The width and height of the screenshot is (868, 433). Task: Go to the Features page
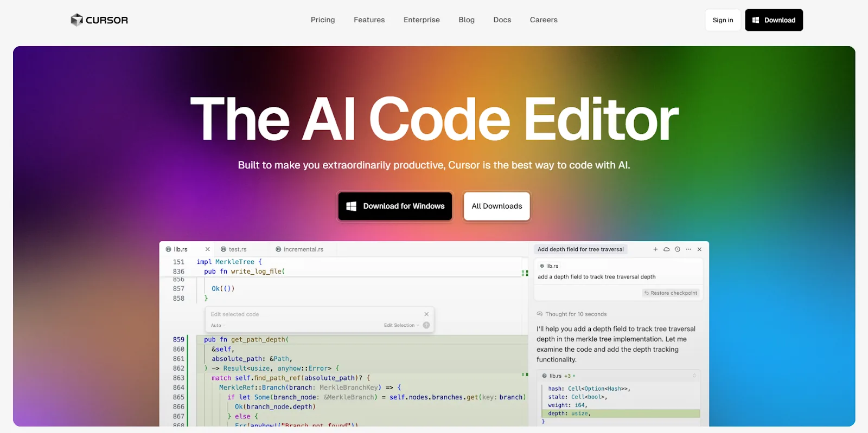click(x=369, y=20)
